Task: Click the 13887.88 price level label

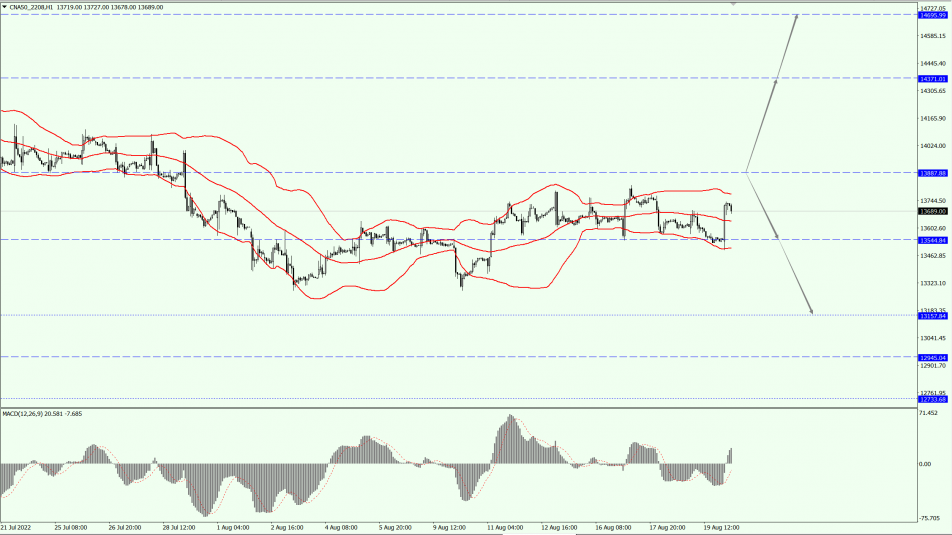Action: [933, 173]
